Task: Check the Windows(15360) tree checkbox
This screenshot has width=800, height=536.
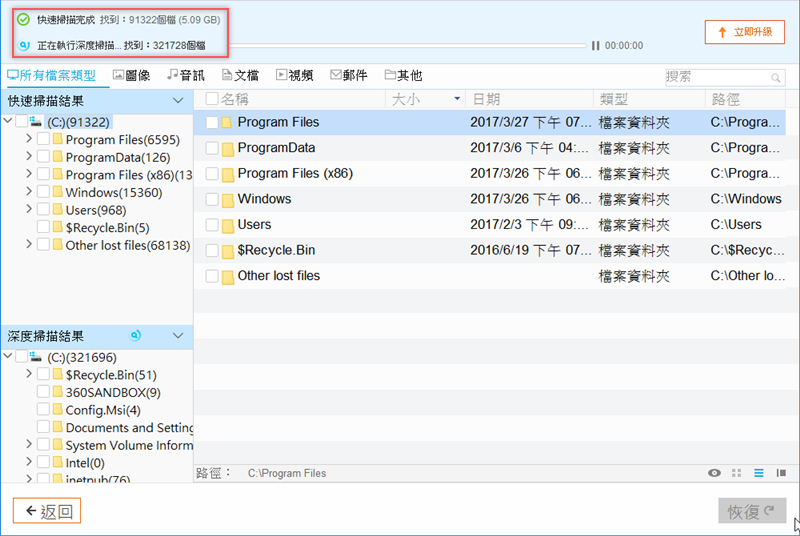Action: click(43, 192)
